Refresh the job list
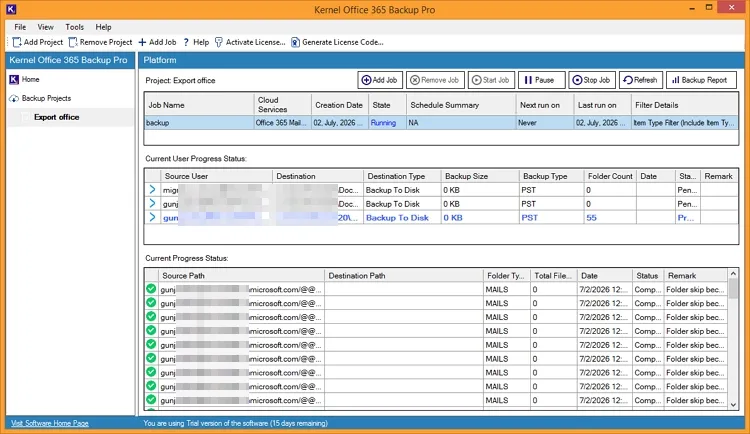This screenshot has width=750, height=434. 641,80
